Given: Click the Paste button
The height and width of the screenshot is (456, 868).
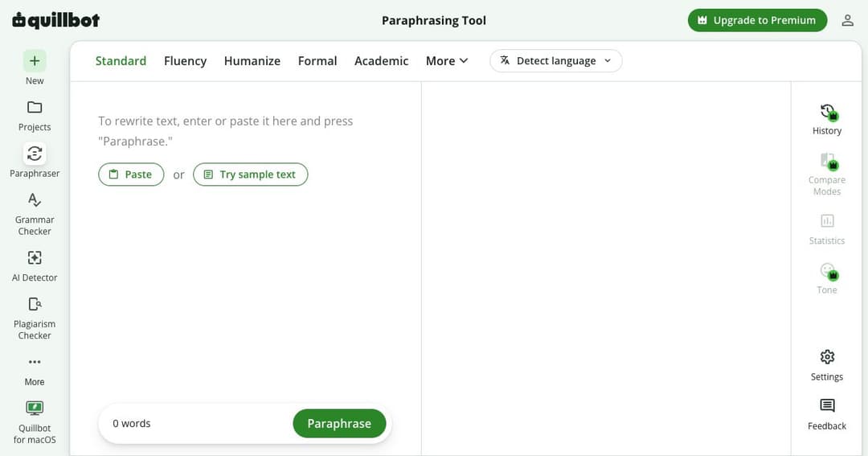Looking at the screenshot, I should click(131, 175).
